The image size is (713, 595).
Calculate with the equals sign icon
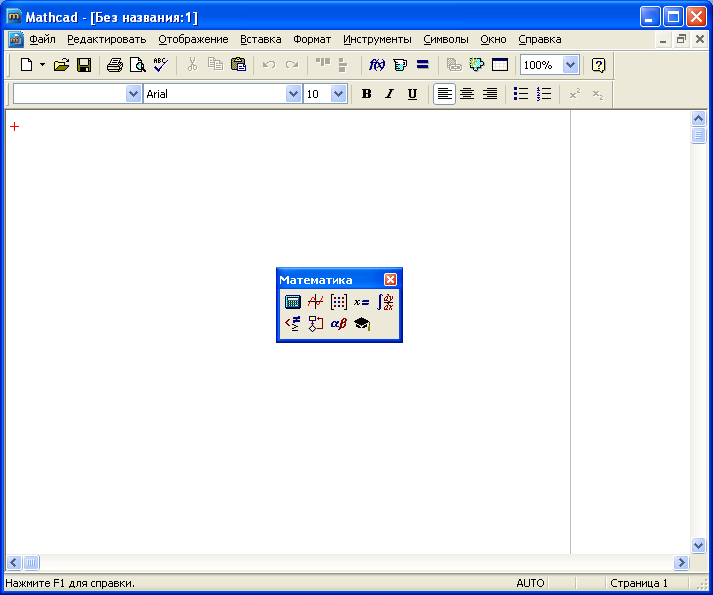423,65
